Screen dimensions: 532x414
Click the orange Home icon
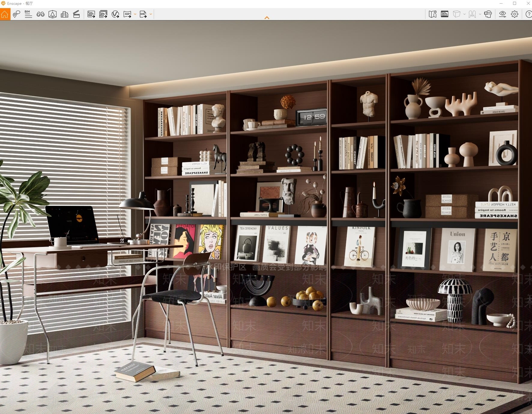[5, 14]
